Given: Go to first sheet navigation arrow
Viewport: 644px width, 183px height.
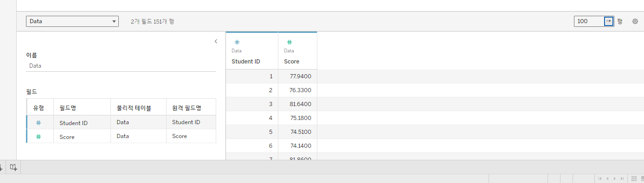Looking at the screenshot, I should tap(600, 178).
